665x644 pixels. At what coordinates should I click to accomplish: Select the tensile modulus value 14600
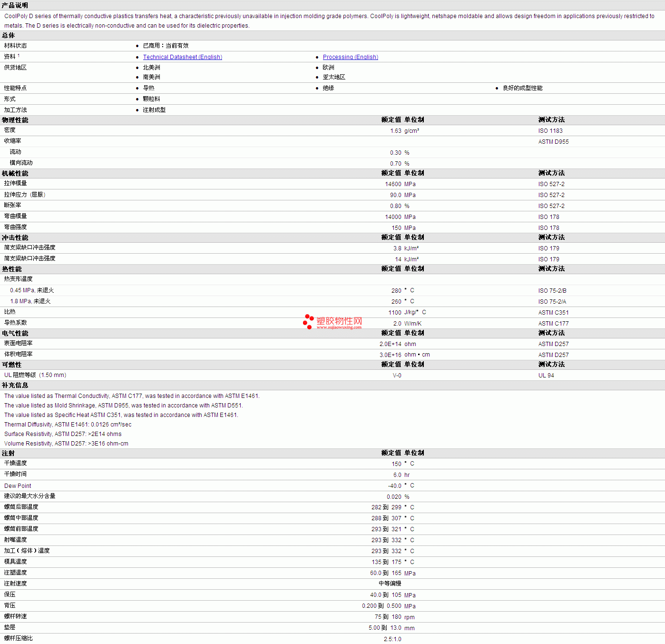pos(393,184)
